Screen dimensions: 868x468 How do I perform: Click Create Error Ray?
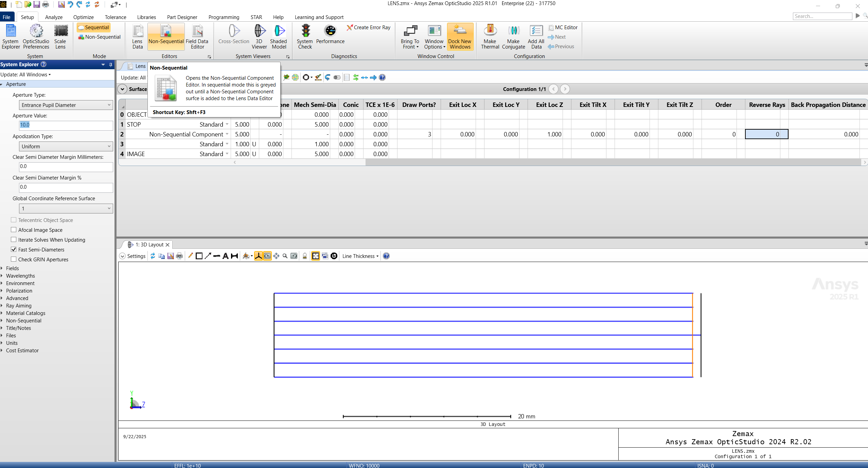point(369,27)
